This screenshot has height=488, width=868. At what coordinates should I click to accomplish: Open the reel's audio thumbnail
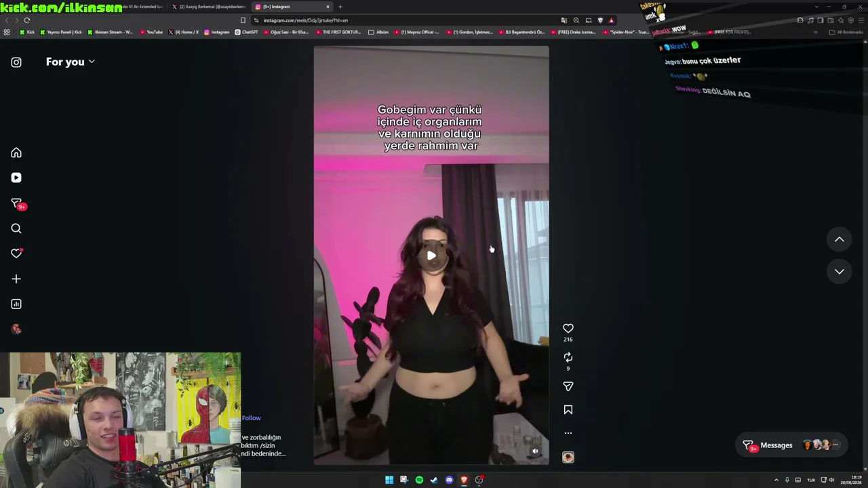(x=568, y=457)
